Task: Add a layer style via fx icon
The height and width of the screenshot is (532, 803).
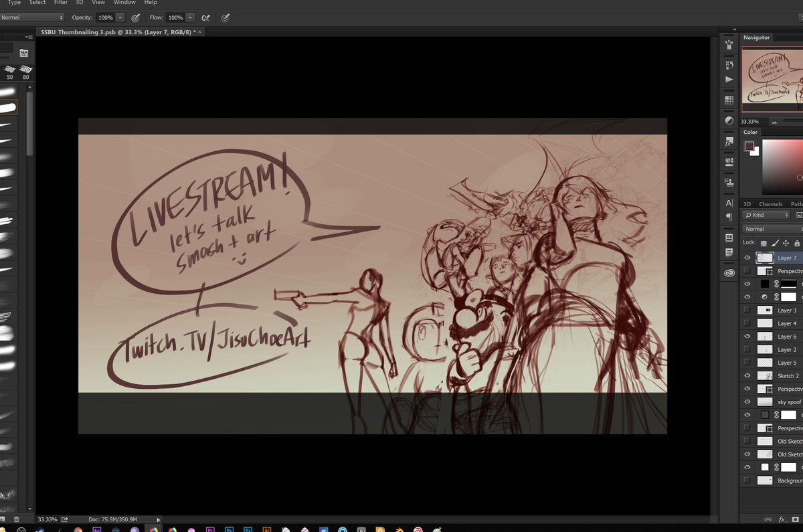Action: (x=782, y=519)
